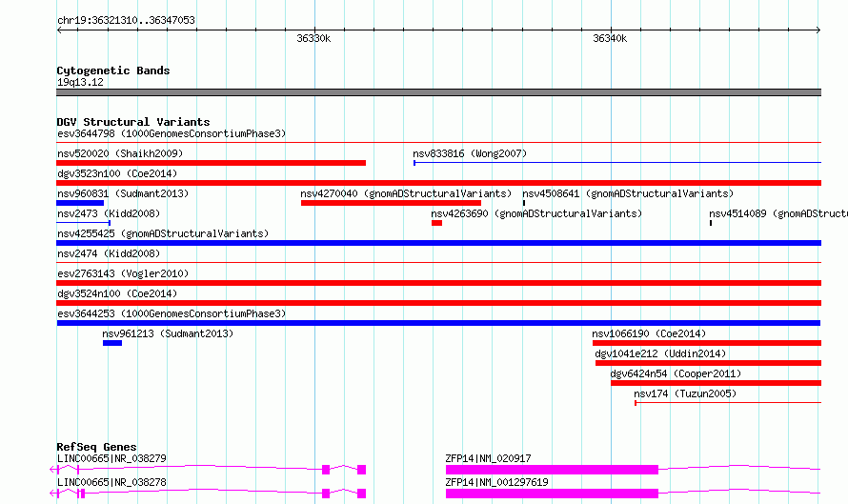Image resolution: width=848 pixels, height=504 pixels.
Task: Click the blue nsv4255425 variant bar
Action: [x=438, y=243]
